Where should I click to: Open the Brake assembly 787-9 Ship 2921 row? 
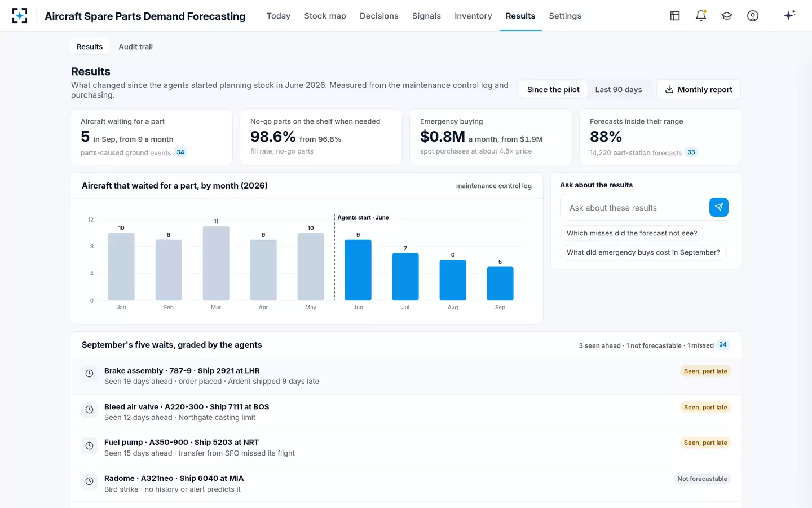pos(406,376)
